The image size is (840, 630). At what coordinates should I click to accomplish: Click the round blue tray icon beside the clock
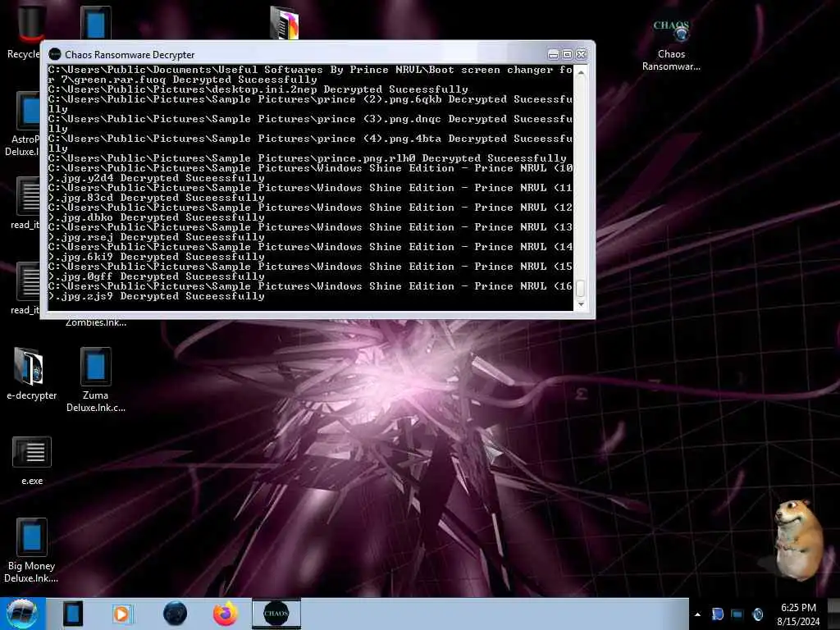pyautogui.click(x=757, y=614)
